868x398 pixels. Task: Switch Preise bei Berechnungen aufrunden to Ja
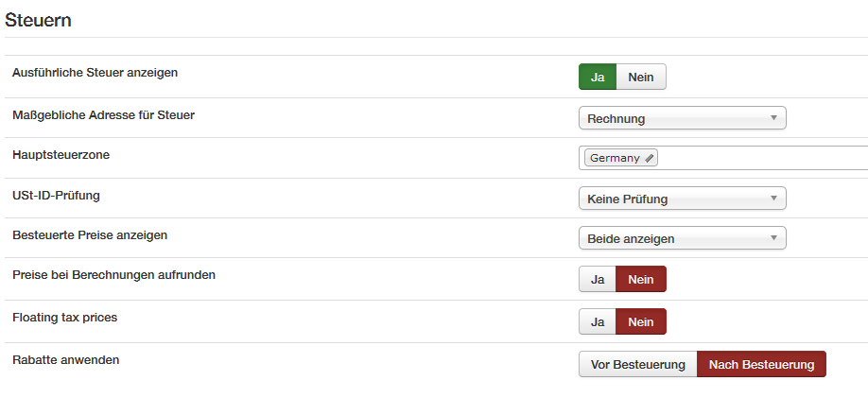597,279
